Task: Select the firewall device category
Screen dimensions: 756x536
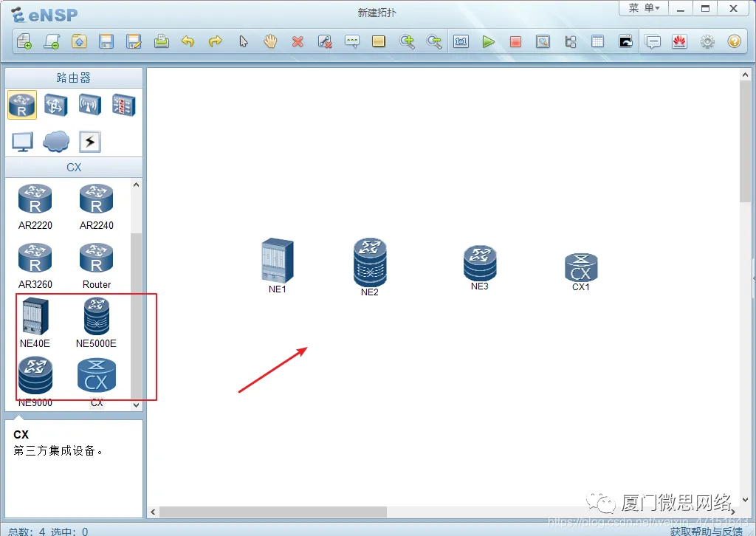Action: pyautogui.click(x=123, y=105)
